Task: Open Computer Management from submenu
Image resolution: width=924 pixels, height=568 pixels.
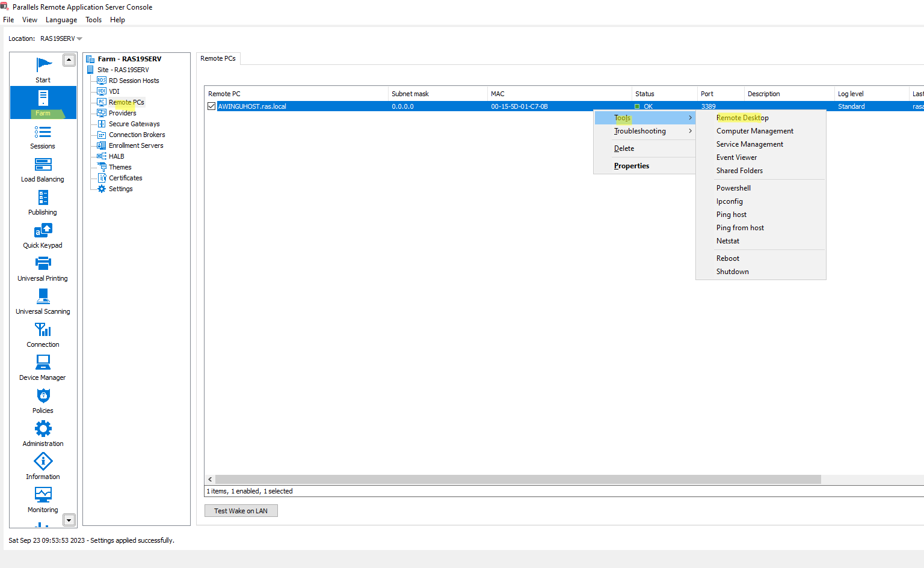Action: pos(760,131)
